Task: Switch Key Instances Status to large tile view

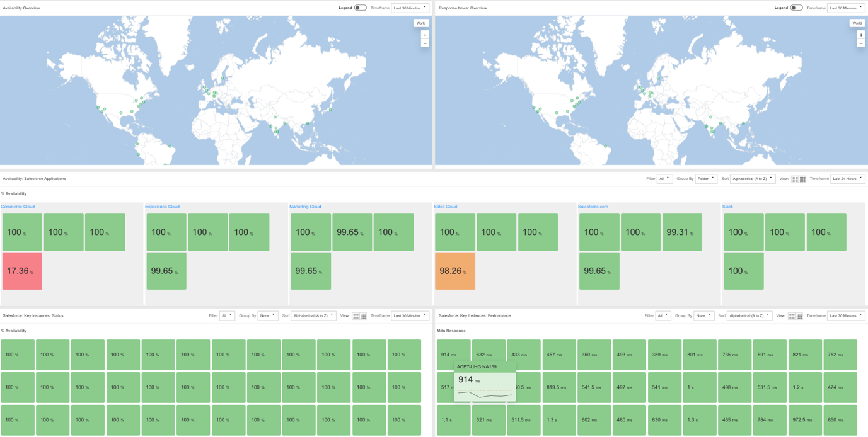Action: 356,316
